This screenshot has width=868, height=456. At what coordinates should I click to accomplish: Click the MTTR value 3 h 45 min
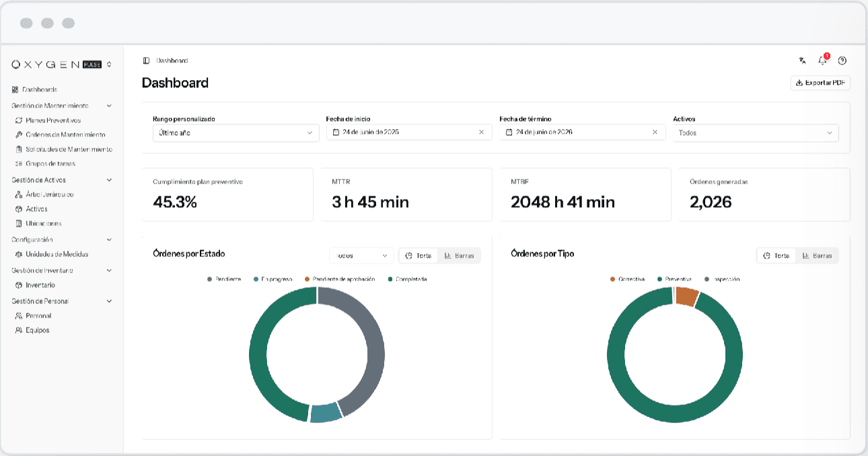pos(370,202)
